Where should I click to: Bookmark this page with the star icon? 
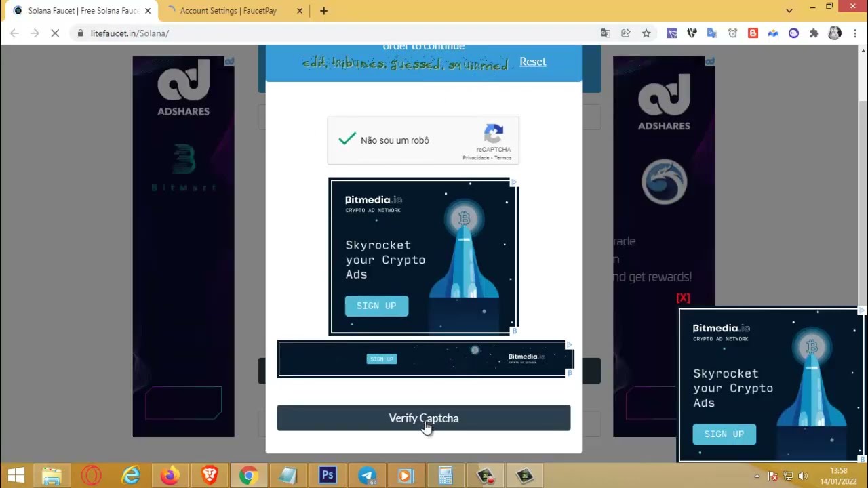click(x=646, y=33)
